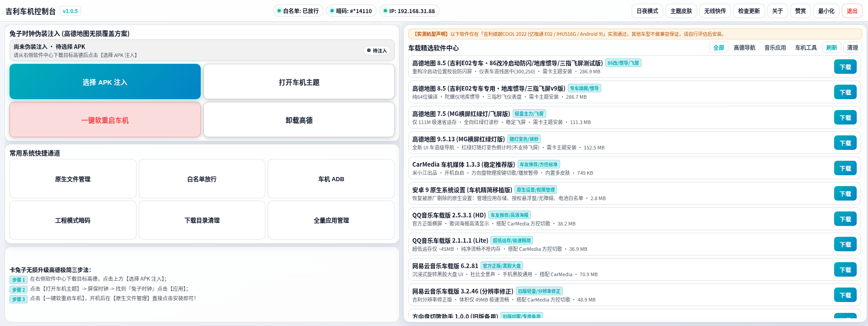Download QQ音乐车载版 2.5.3.1 (HD)
This screenshot has height=326, width=868.
(x=845, y=219)
